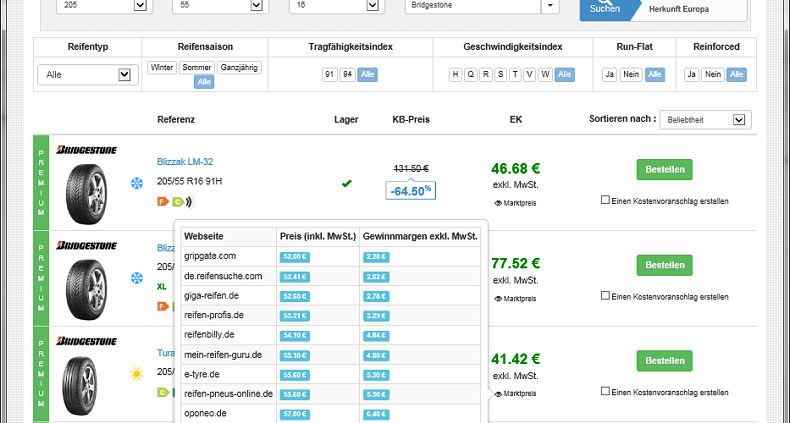790x423 pixels.
Task: Click the Bridgestone logo in the second row
Action: [x=87, y=245]
